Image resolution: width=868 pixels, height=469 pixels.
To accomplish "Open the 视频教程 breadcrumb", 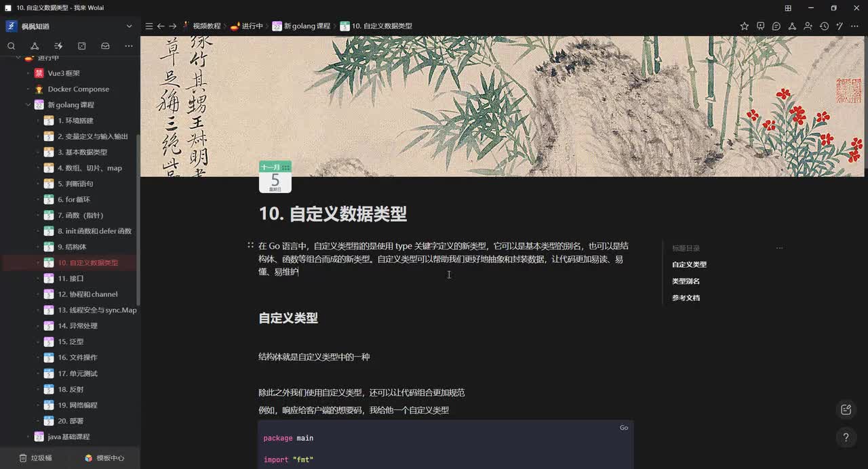I will click(201, 26).
